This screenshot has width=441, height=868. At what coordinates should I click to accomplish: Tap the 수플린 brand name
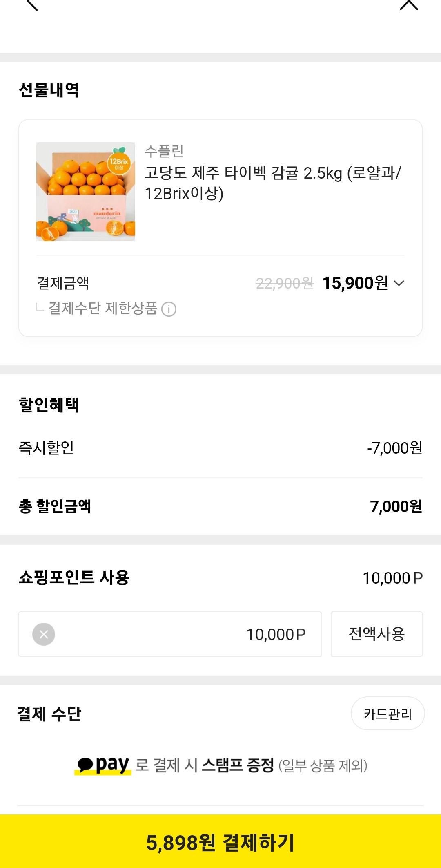click(x=164, y=151)
